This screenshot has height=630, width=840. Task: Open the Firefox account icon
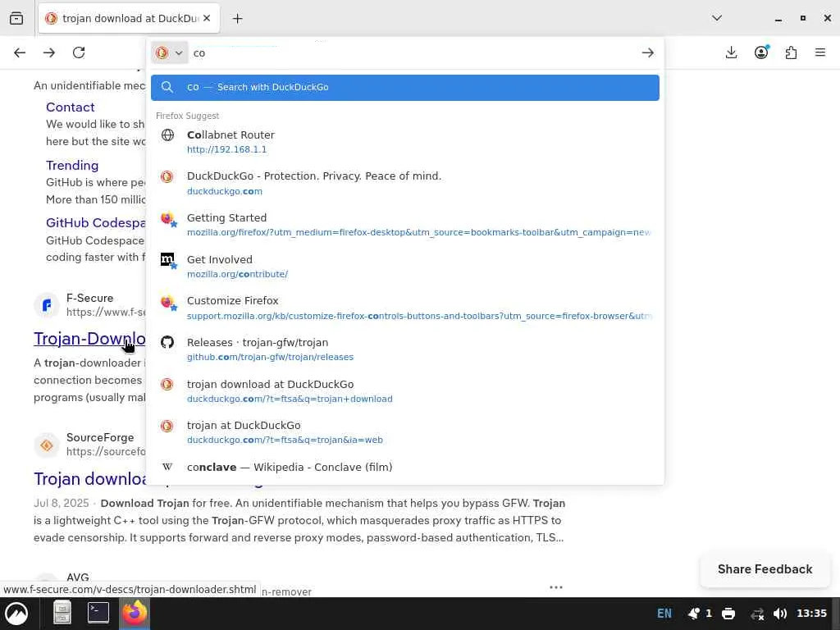pyautogui.click(x=761, y=52)
